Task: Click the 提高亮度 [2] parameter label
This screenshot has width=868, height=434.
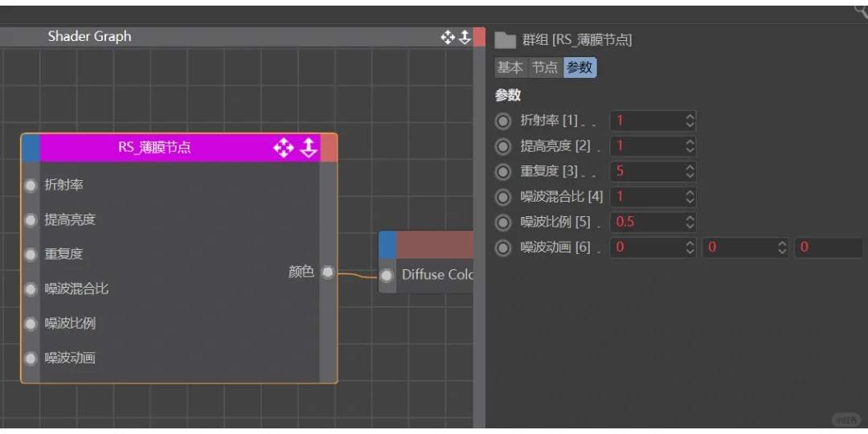Action: (x=556, y=146)
